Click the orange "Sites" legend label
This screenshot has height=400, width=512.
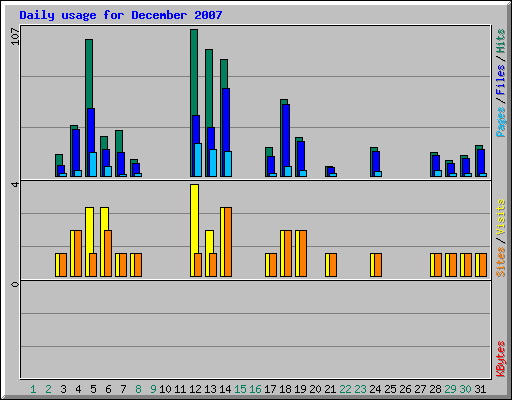tap(500, 262)
